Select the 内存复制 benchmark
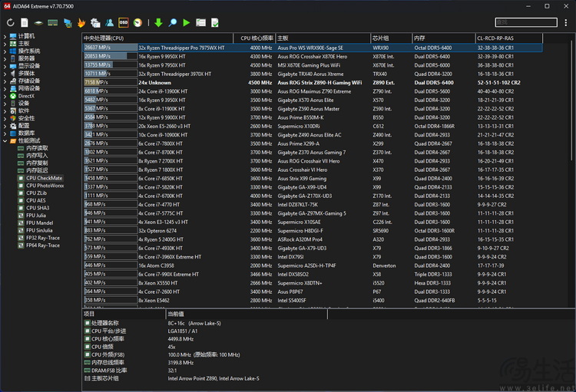 click(x=37, y=163)
